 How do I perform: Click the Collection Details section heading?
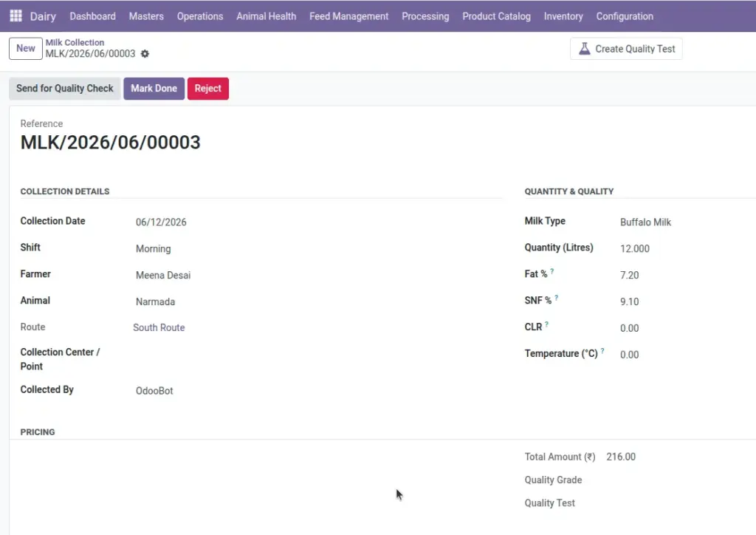pos(65,191)
